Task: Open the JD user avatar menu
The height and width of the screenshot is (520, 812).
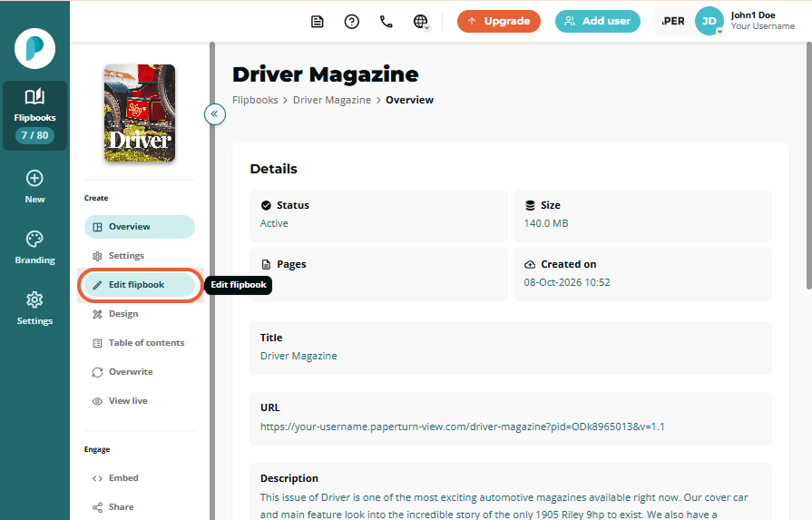Action: (709, 21)
